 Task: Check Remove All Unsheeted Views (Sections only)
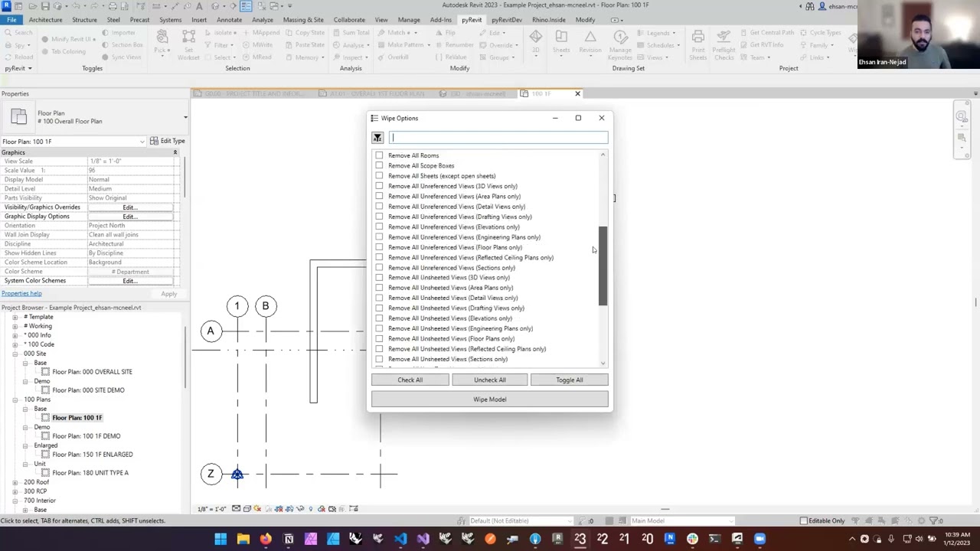coord(379,359)
